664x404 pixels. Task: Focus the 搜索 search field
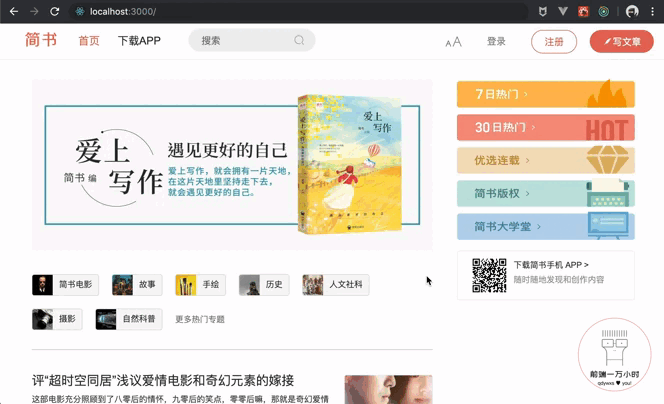click(252, 40)
